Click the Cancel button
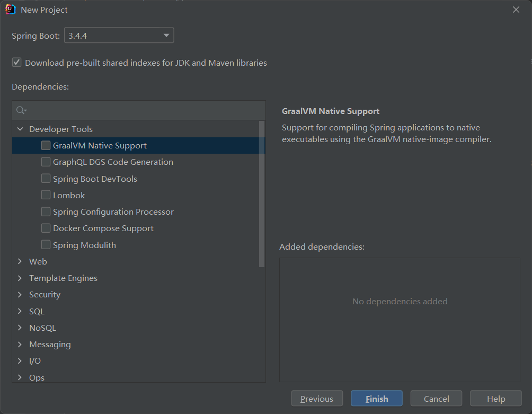532x414 pixels. (x=436, y=399)
